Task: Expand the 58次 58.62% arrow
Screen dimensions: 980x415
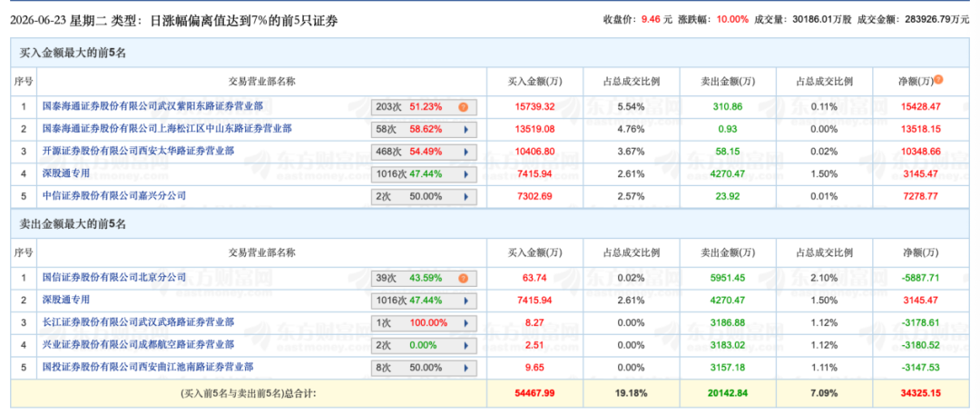Action: pos(465,130)
